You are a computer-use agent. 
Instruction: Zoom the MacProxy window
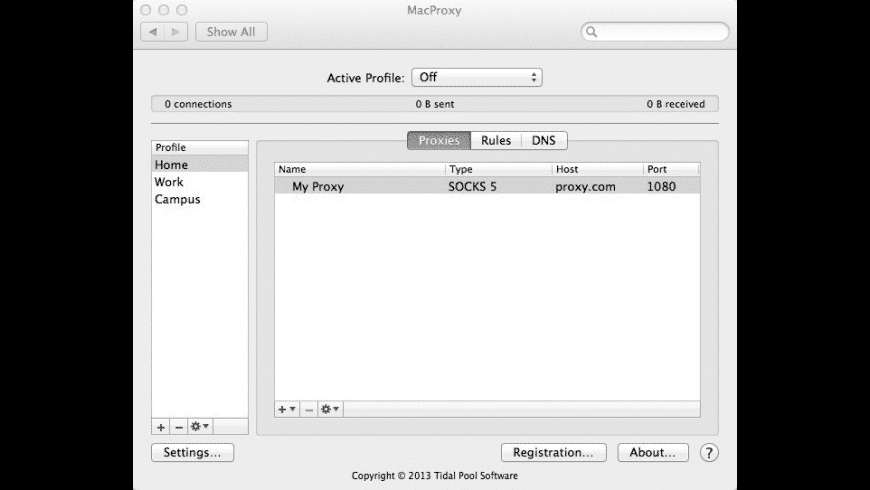point(182,10)
